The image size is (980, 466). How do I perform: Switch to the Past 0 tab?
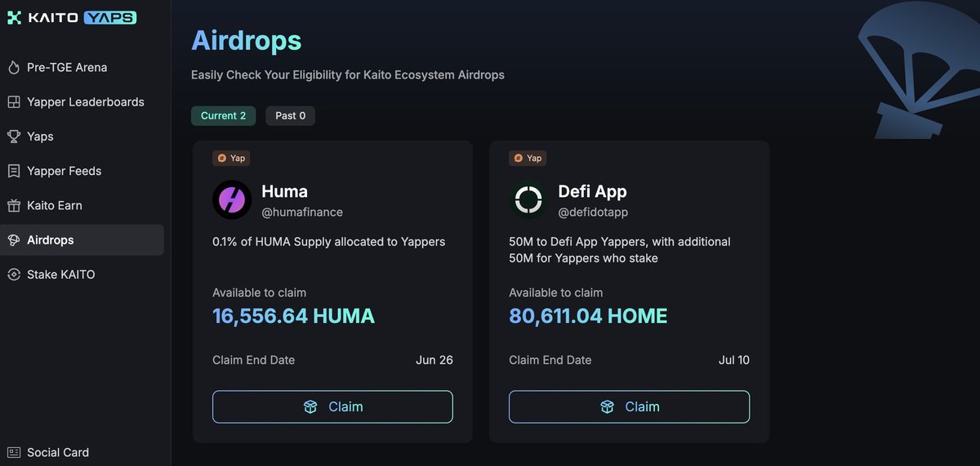point(290,116)
